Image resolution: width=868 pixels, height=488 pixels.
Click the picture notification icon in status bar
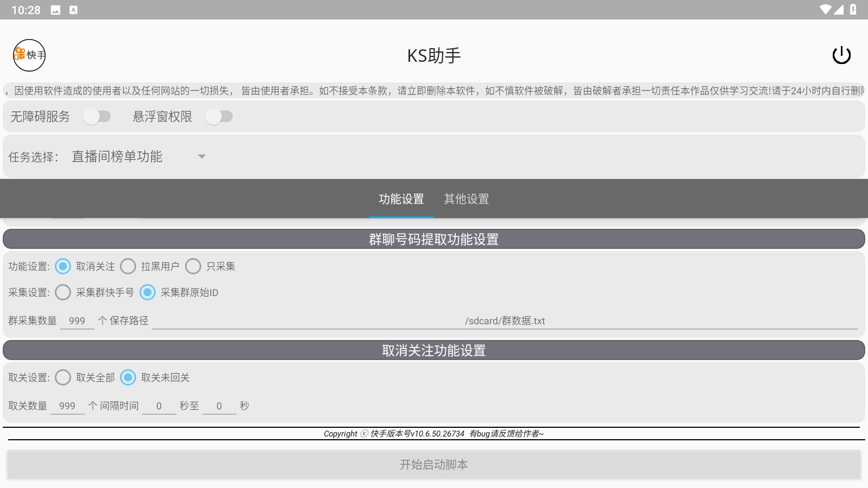point(54,9)
